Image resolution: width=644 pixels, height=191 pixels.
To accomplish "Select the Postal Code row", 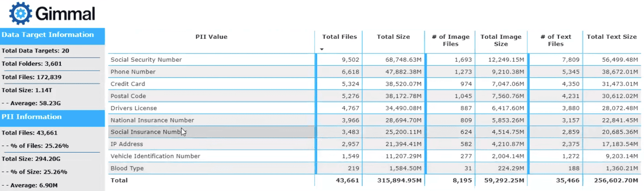I will coord(128,96).
